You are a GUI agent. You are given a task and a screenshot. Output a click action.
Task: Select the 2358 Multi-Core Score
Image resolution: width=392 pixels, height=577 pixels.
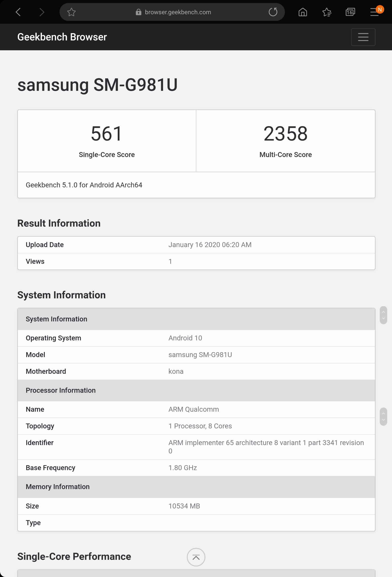[285, 134]
